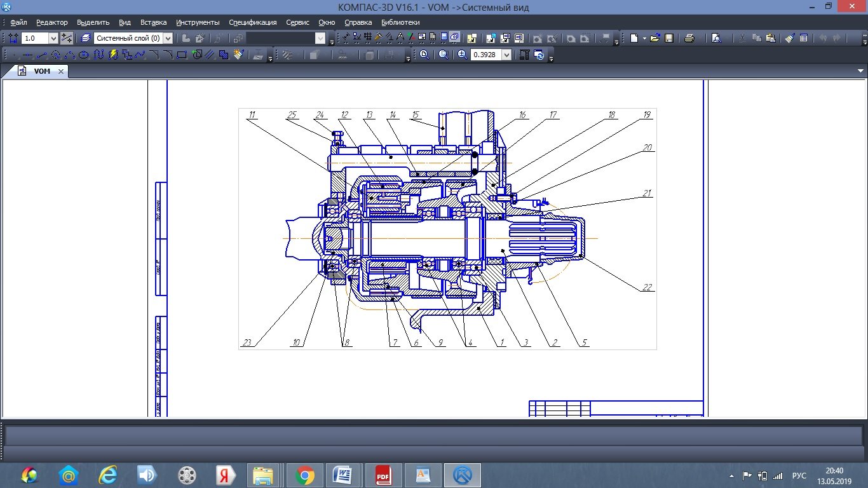Screen dimensions: 868x488
Task: Open the Системный слой (0) layer dropdown
Action: [x=168, y=38]
